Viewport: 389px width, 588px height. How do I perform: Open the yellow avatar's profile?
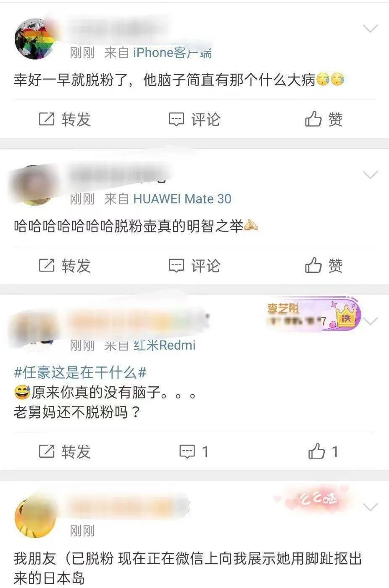coord(35,517)
